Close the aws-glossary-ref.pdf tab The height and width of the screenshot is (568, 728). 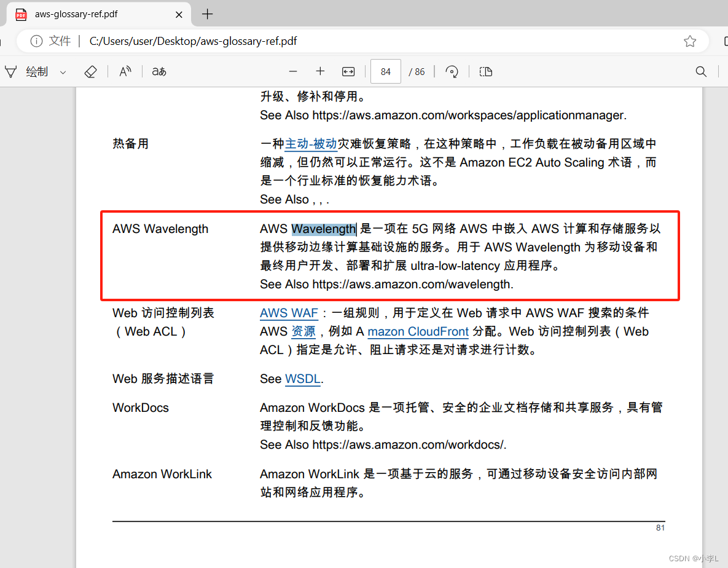179,14
